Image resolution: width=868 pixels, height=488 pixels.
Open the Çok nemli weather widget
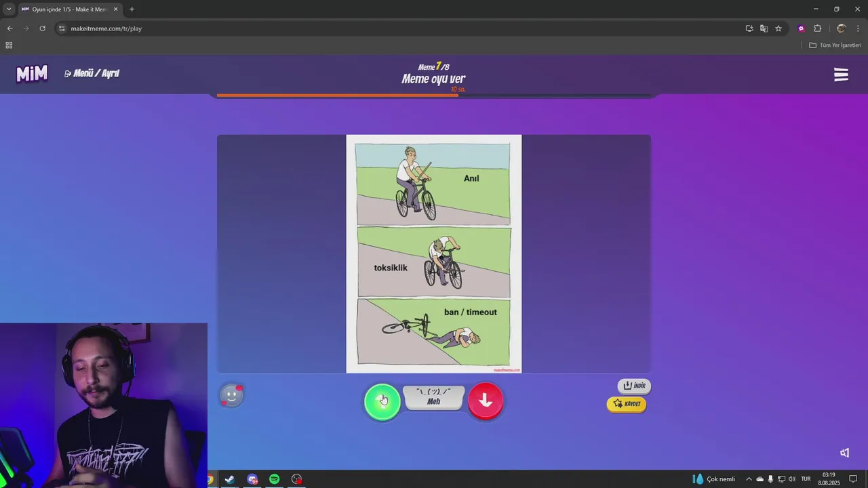point(713,479)
